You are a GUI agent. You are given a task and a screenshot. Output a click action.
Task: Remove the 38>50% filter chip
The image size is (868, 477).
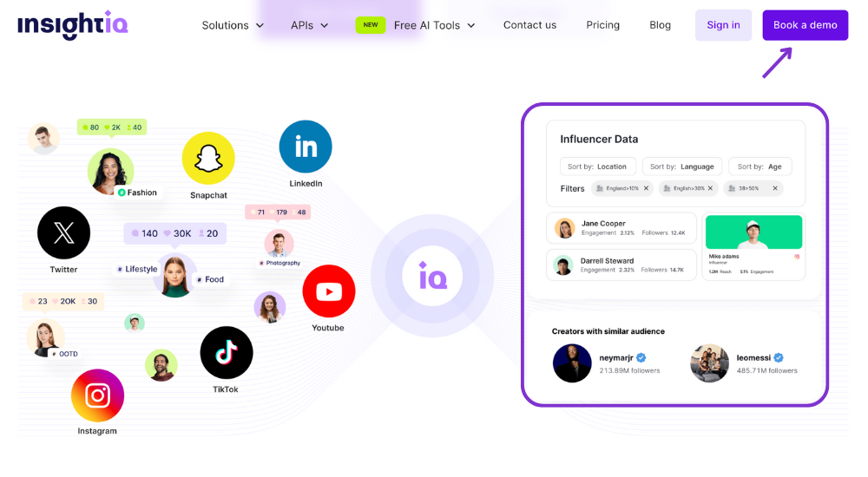click(775, 188)
